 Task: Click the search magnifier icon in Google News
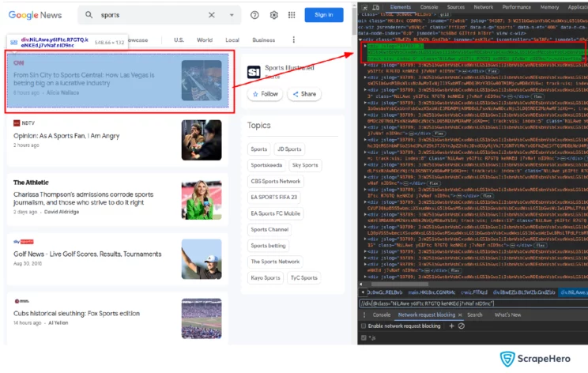(89, 15)
